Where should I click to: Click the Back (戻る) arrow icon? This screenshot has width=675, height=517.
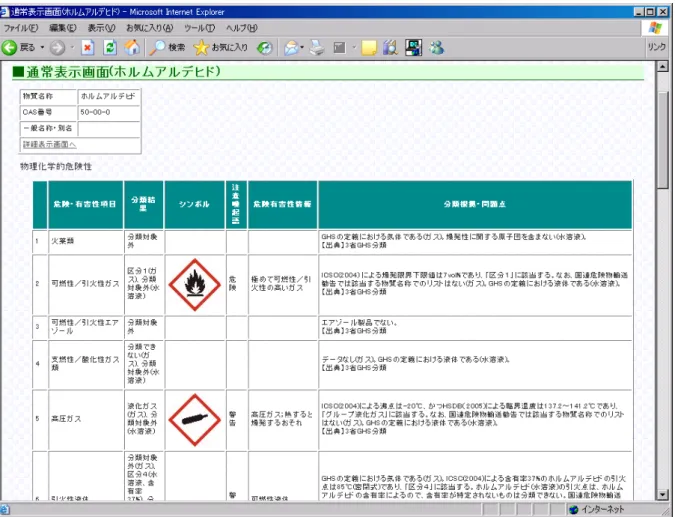9,48
